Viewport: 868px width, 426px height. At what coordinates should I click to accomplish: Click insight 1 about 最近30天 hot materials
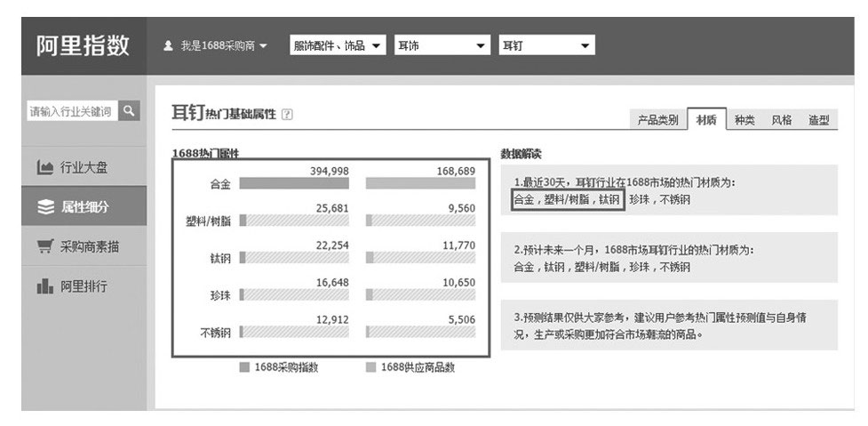coord(669,190)
